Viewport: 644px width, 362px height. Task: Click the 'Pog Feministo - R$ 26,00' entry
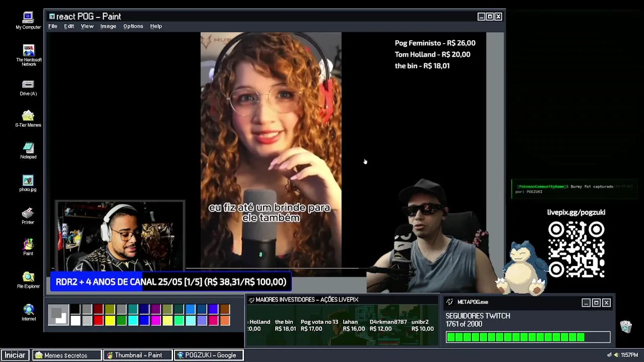pos(435,43)
